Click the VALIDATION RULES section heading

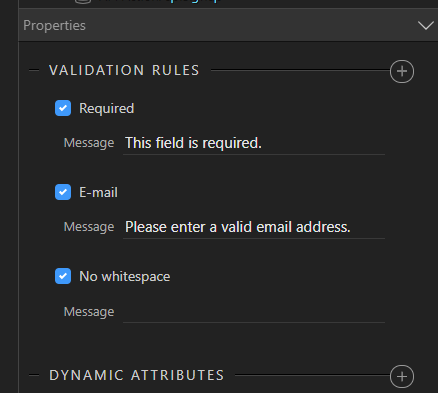click(x=124, y=70)
